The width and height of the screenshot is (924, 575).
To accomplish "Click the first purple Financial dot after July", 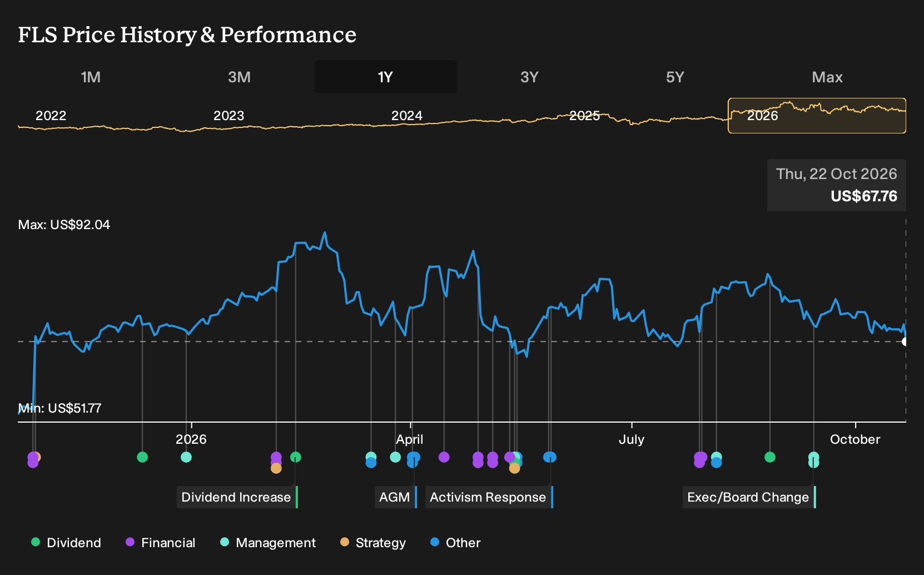I will 699,462.
